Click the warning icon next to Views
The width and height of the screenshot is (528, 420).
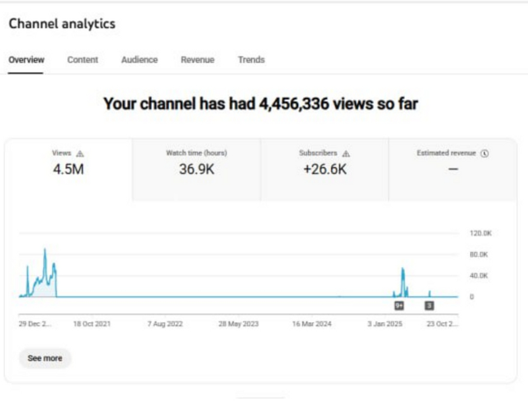[80, 153]
